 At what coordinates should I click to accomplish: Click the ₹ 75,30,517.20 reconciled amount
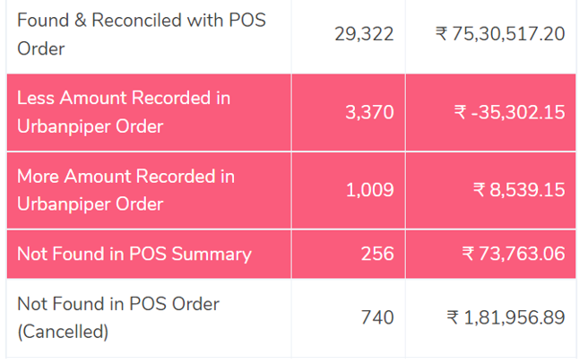pos(500,34)
